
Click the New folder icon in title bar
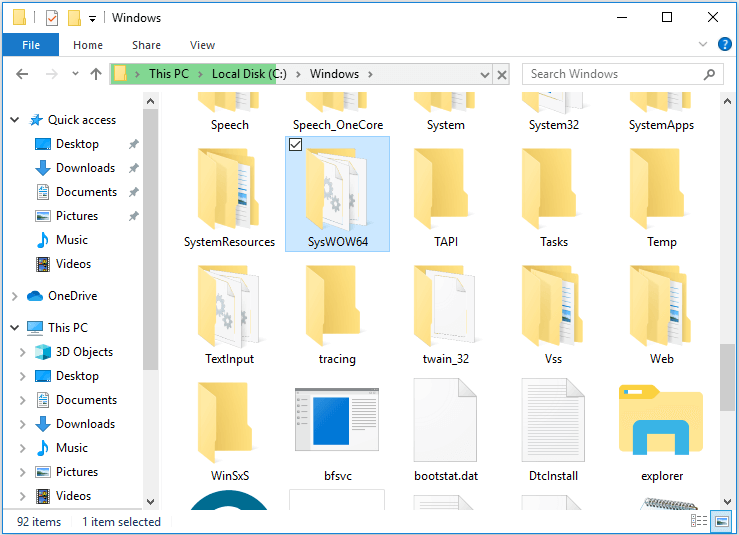[x=74, y=18]
